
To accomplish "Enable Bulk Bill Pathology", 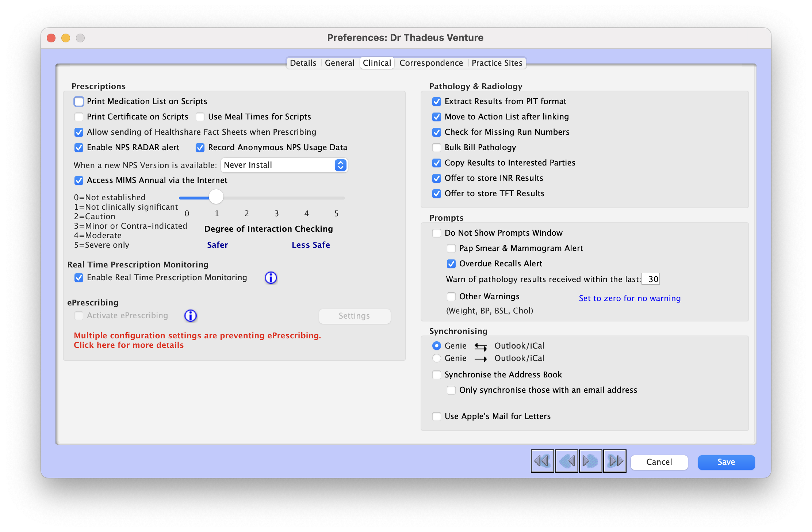I will (x=436, y=148).
